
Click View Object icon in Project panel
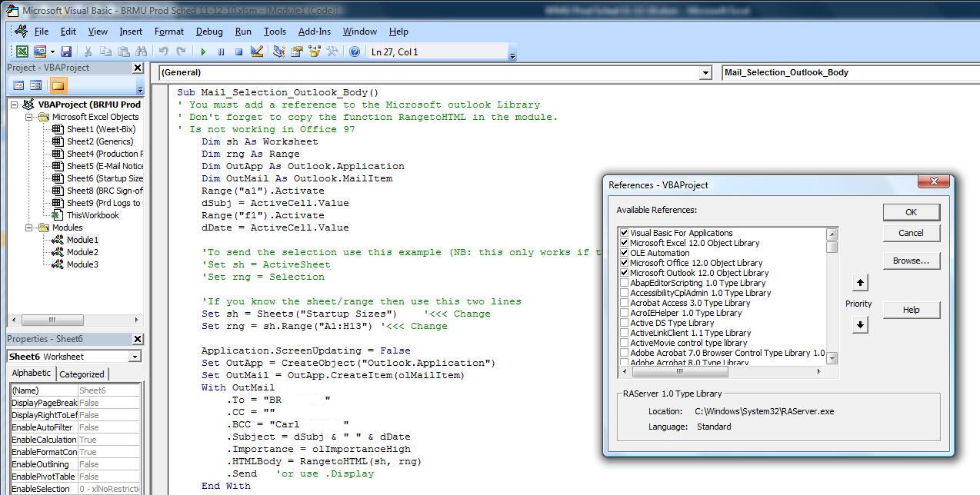click(x=35, y=85)
